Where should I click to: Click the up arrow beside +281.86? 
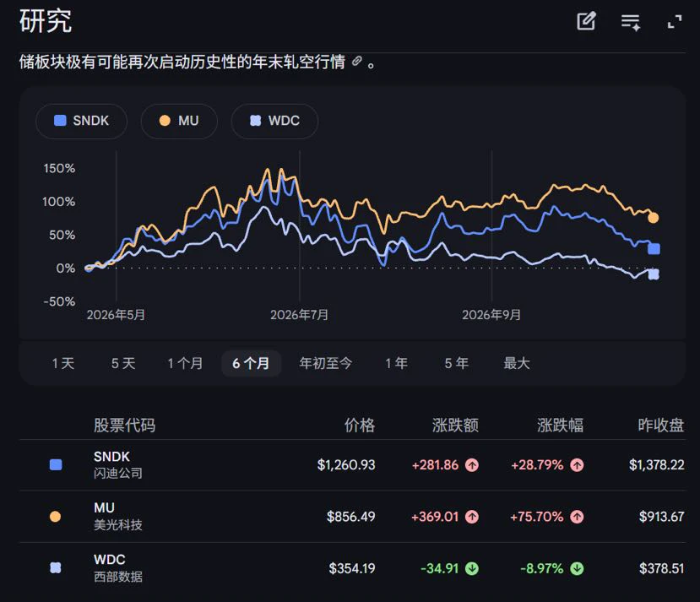(x=472, y=465)
